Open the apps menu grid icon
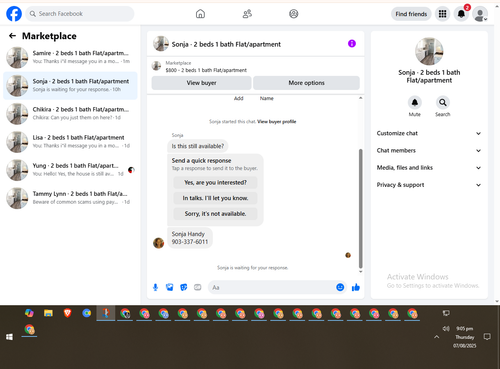The width and height of the screenshot is (500, 369). (x=442, y=14)
